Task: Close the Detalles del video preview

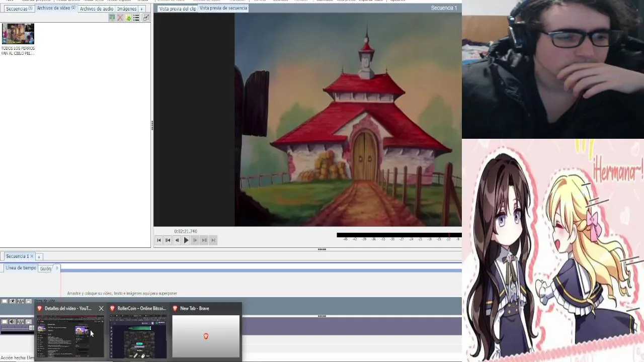Action: coord(101,308)
